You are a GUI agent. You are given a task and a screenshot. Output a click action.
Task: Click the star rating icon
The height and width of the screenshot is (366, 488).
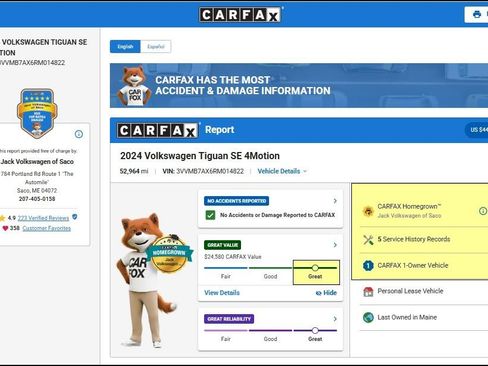pyautogui.click(x=2, y=218)
